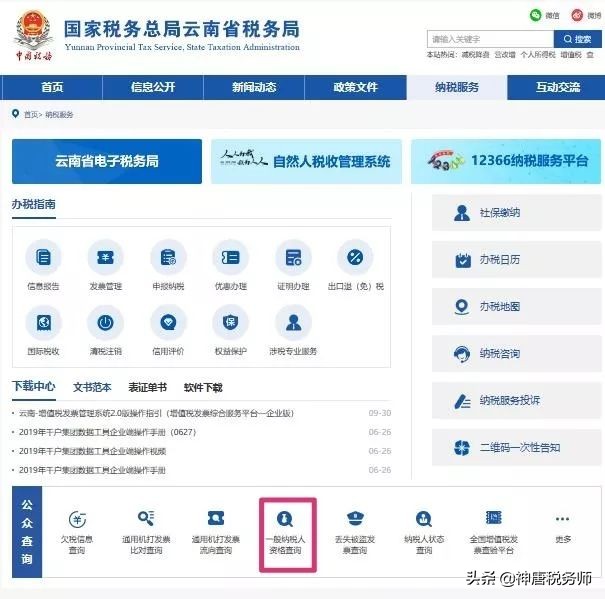
Task: Select 纳税服务 navigation tab
Action: click(x=457, y=87)
